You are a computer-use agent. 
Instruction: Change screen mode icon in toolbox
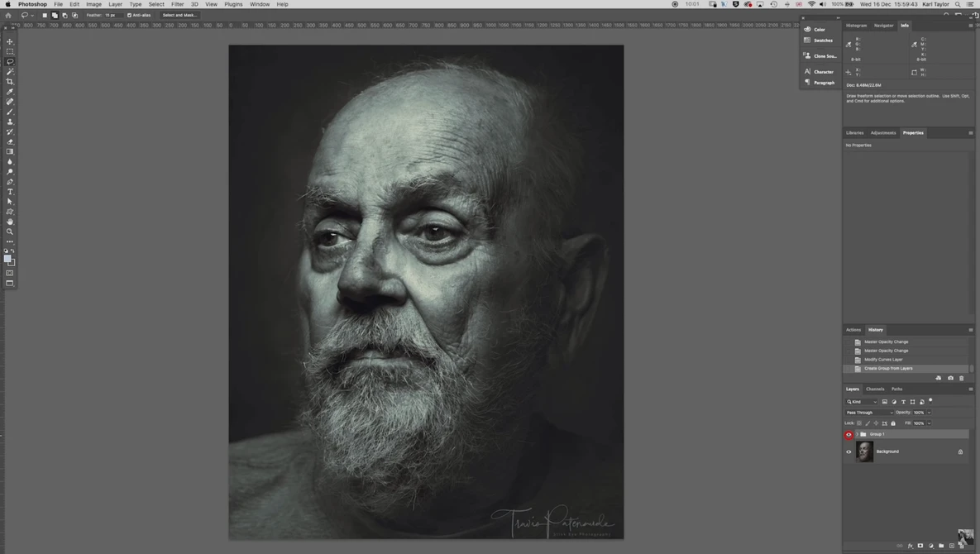point(10,283)
